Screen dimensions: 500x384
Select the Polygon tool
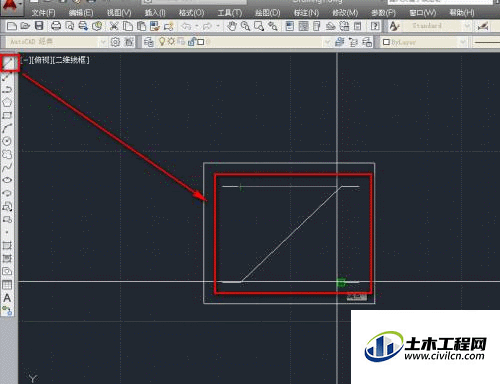click(x=7, y=102)
